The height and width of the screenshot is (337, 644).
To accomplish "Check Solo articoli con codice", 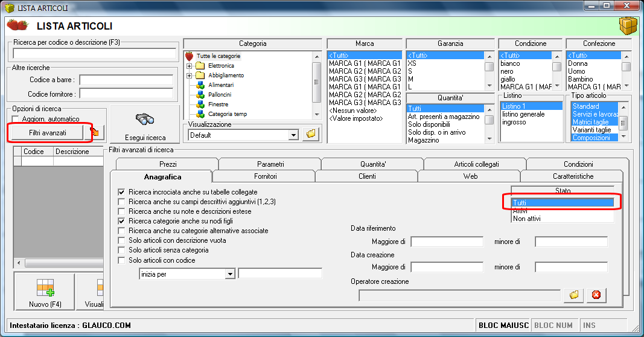I will tap(121, 260).
